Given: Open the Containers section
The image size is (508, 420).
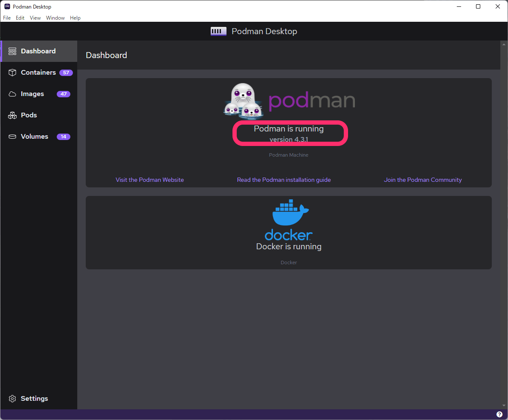Looking at the screenshot, I should pos(39,73).
